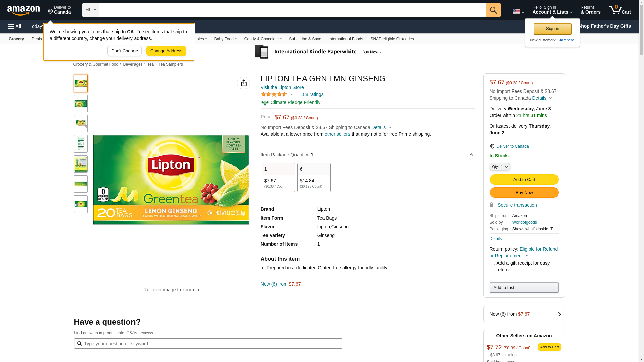Image resolution: width=644 pixels, height=362 pixels.
Task: Click the share icon on product image
Action: [244, 83]
